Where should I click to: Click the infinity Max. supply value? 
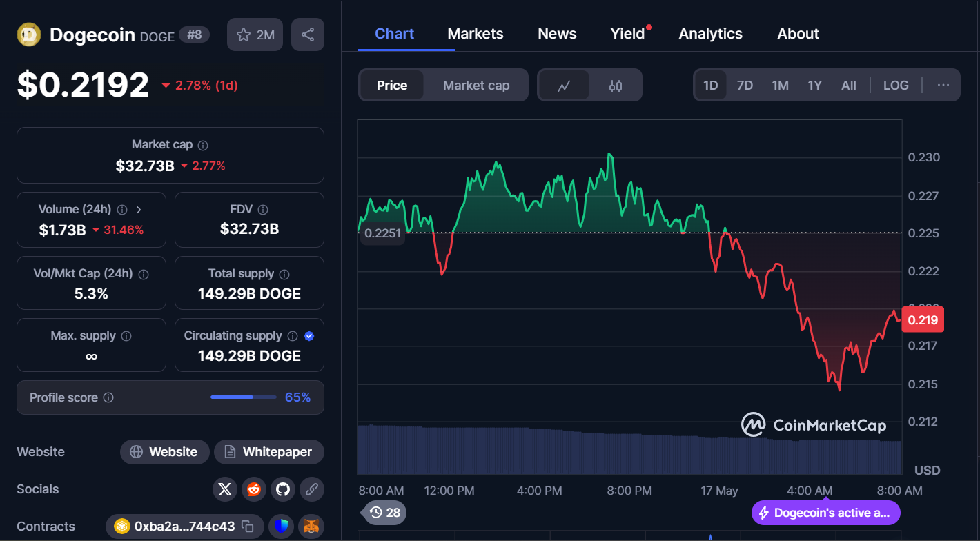coord(91,356)
